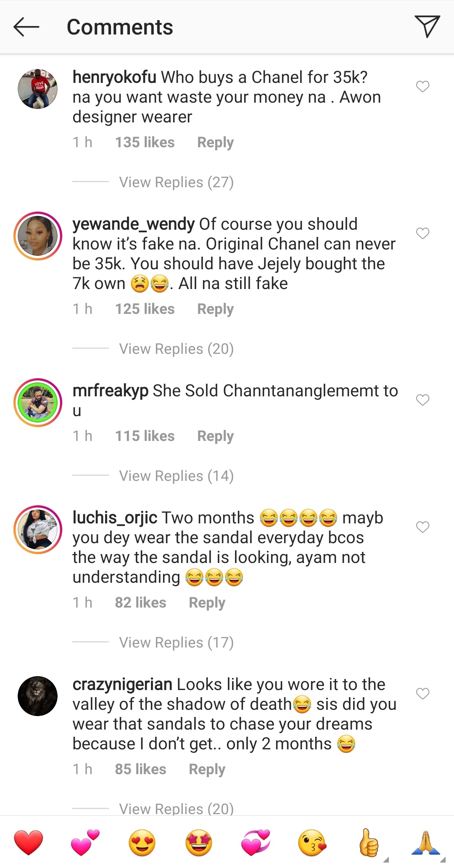The height and width of the screenshot is (868, 454).
Task: Show View Replies (17) under luchis_orjic
Action: [176, 642]
